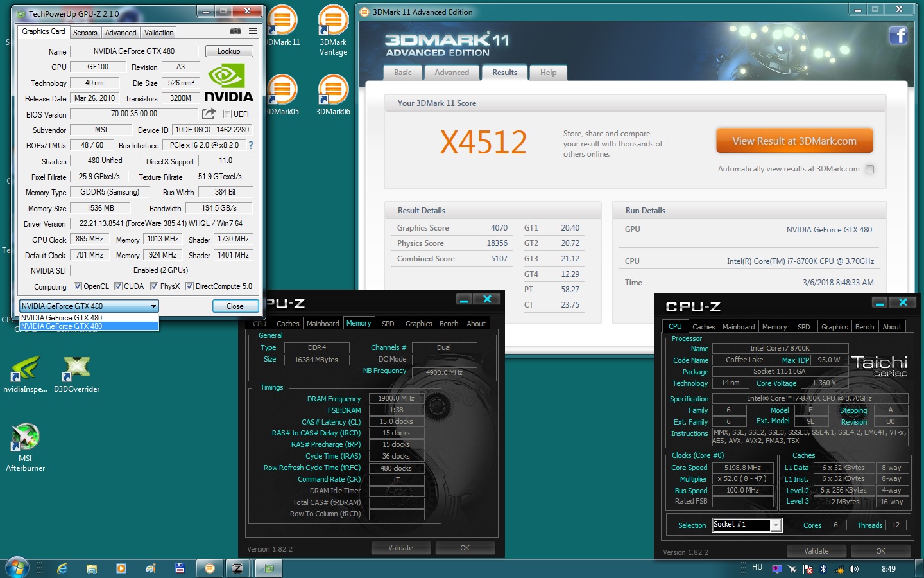The width and height of the screenshot is (924, 578).
Task: Click the Bluetooth tray icon
Action: (823, 569)
